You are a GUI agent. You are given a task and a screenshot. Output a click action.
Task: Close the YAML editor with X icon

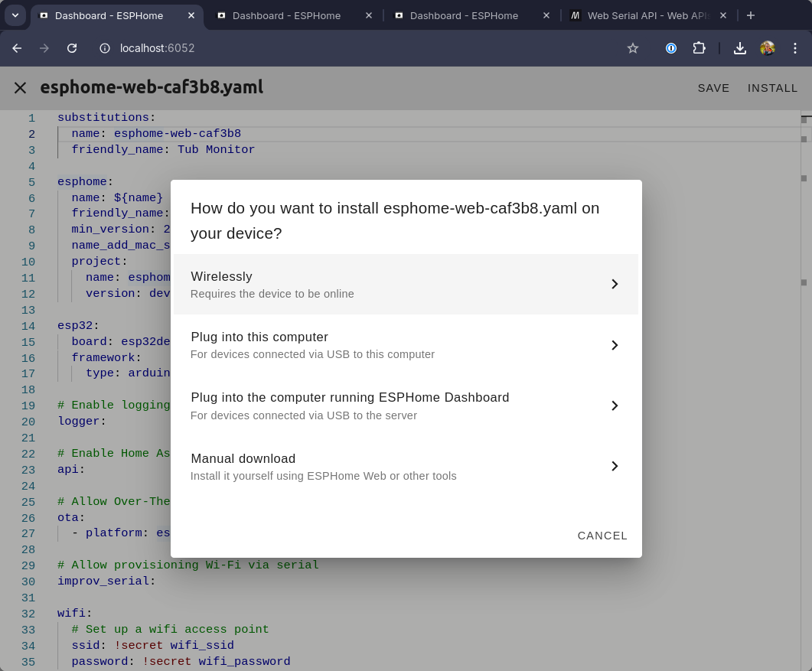click(20, 88)
